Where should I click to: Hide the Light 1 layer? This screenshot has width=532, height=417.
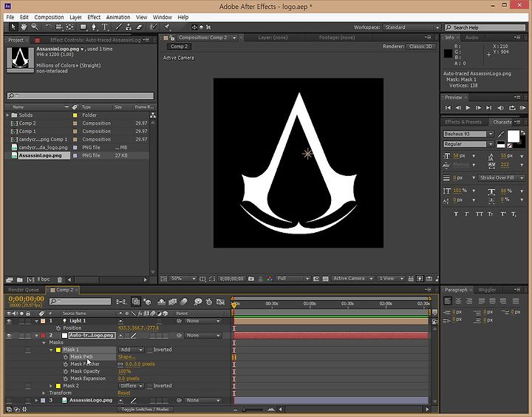pyautogui.click(x=9, y=321)
